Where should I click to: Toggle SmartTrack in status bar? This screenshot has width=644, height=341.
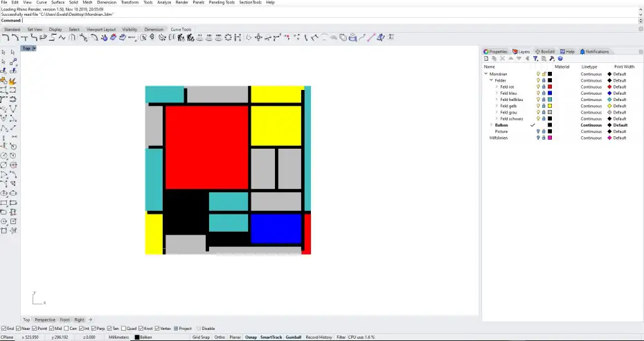271,338
